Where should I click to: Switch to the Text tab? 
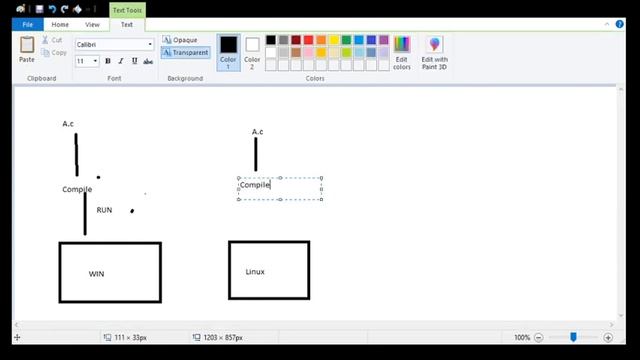(127, 24)
